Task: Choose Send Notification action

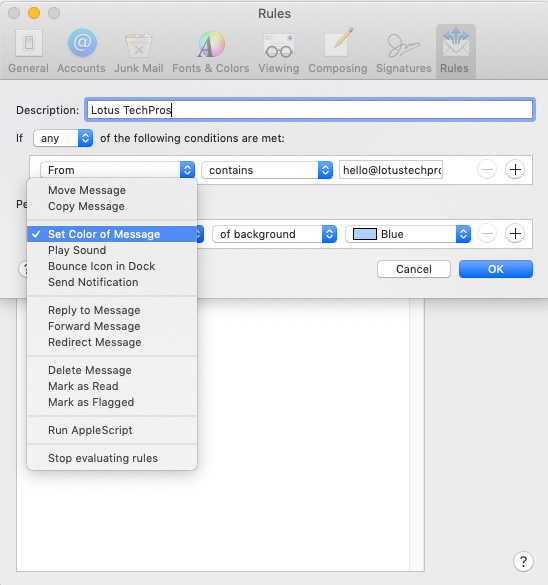Action: [112, 282]
